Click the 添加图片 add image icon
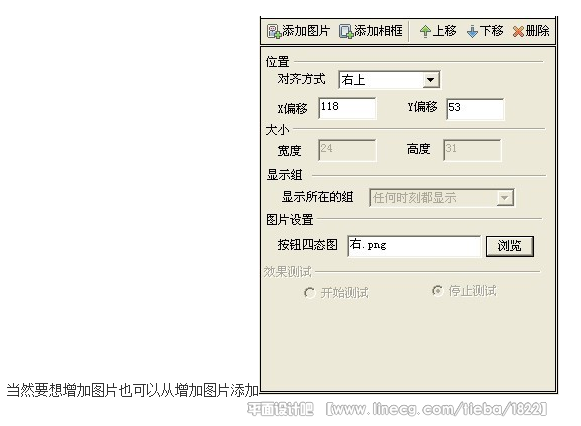Screen dimensions: 581x426 click(x=274, y=31)
